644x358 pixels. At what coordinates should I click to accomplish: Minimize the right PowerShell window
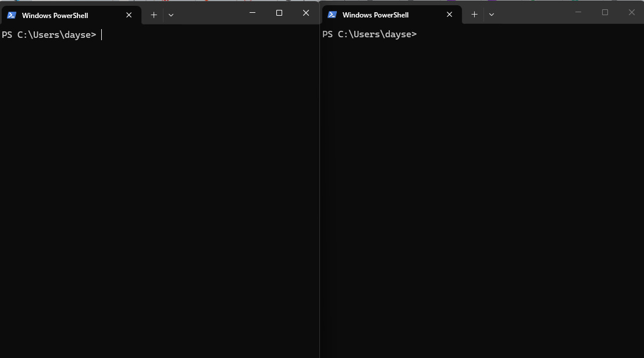pos(578,12)
